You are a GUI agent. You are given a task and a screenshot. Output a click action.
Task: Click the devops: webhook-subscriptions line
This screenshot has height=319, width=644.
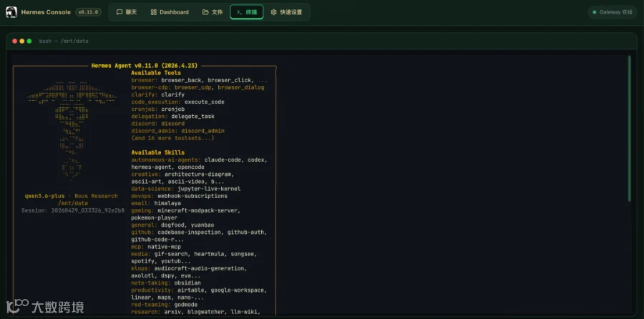(179, 196)
